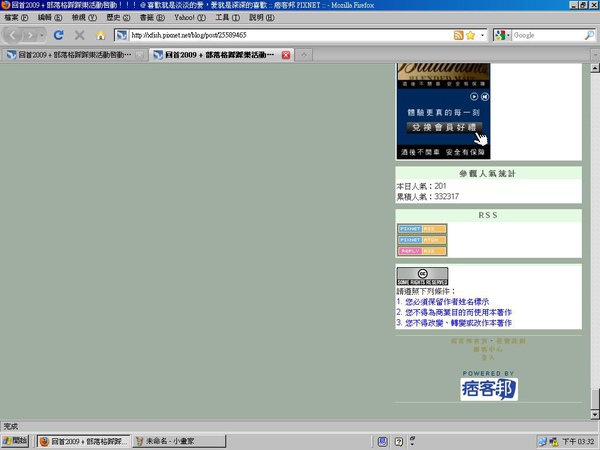This screenshot has width=600, height=450.
Task: Select the Firefox taskbar button
Action: point(83,441)
